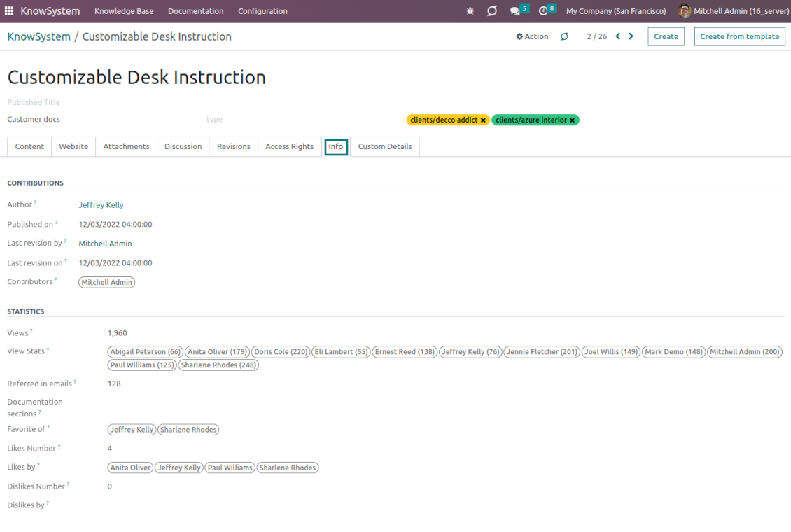Open the company switcher My Company
The width and height of the screenshot is (791, 532).
616,11
